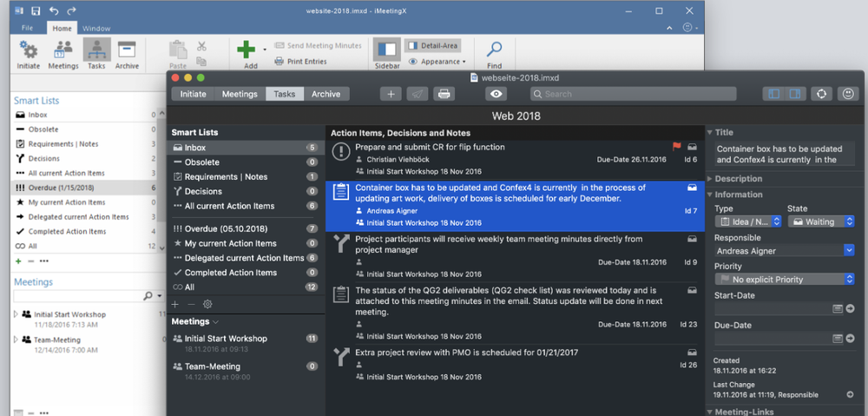Click the Undo arrow in Windows quick access bar
The width and height of the screenshot is (868, 416).
click(53, 10)
